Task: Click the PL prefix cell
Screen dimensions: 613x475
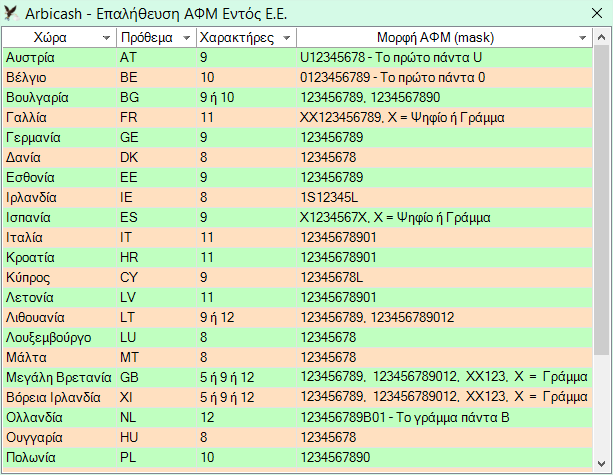Action: click(156, 457)
